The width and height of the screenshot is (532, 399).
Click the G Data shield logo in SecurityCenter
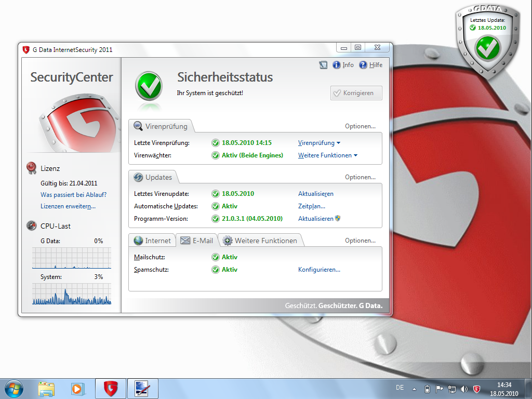79,123
